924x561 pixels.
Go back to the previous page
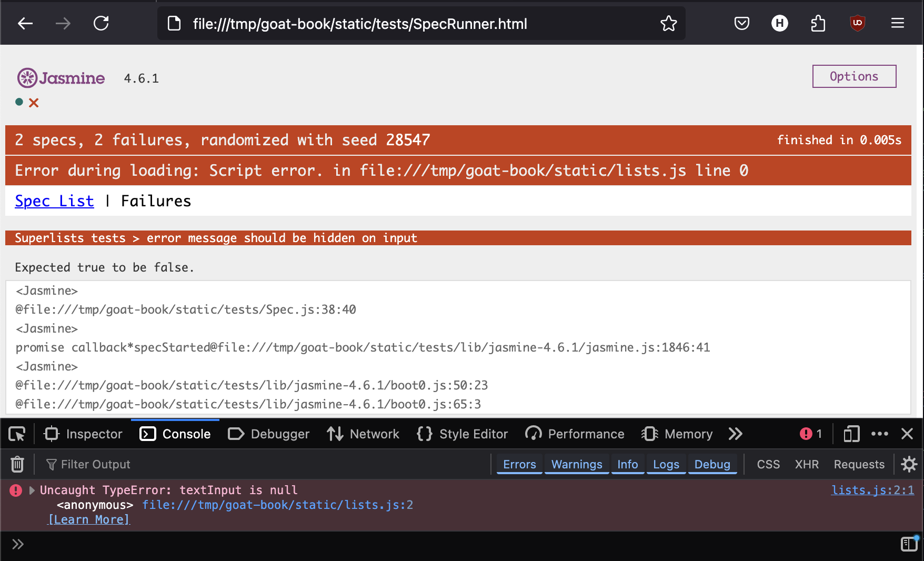25,24
